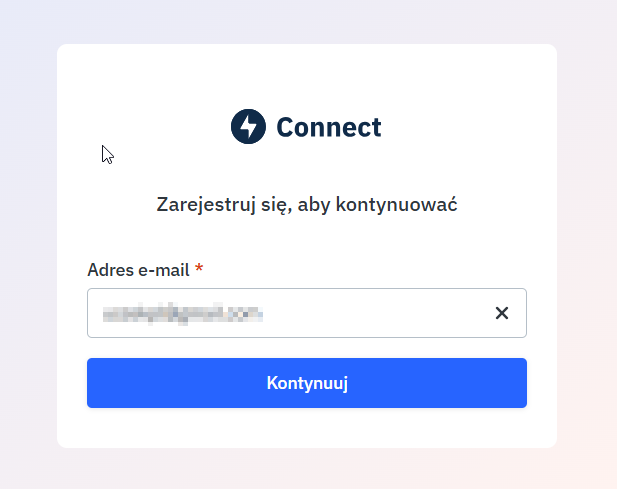The width and height of the screenshot is (617, 489).
Task: Click the Kontynuuj button
Action: click(x=307, y=383)
